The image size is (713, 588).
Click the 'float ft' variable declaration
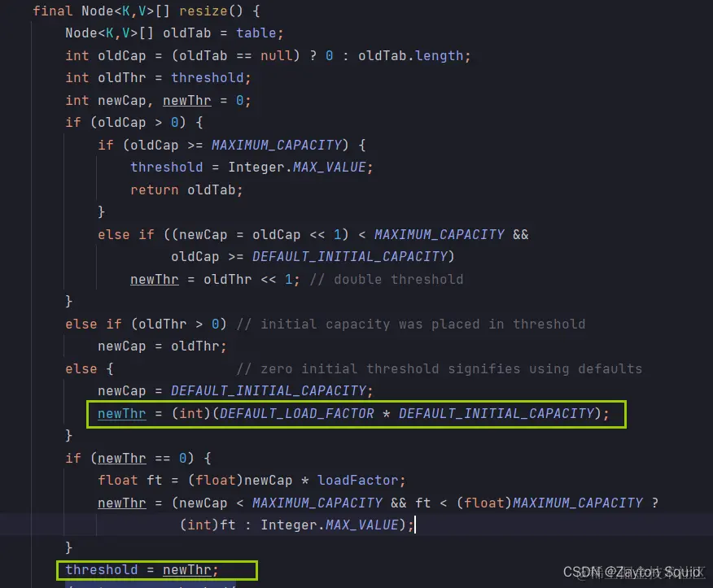coord(130,481)
